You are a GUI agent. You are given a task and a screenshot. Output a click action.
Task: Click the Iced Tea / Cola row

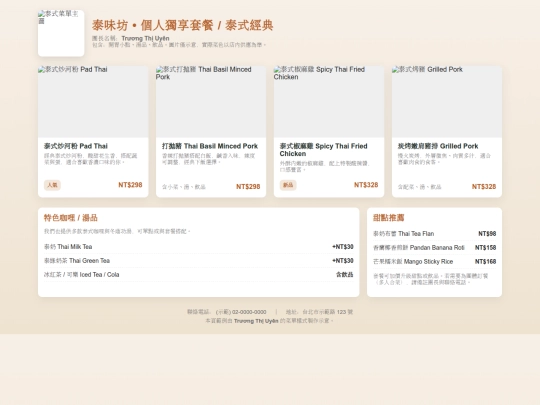point(199,274)
